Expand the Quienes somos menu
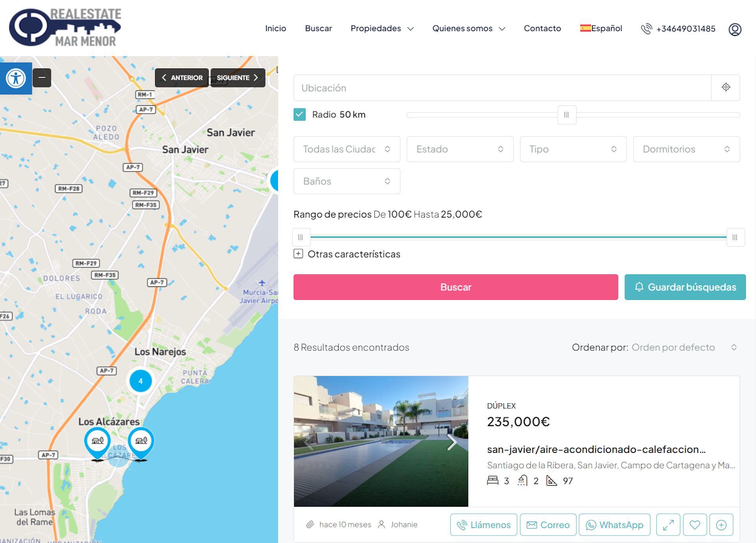Image resolution: width=756 pixels, height=543 pixels. 469,28
